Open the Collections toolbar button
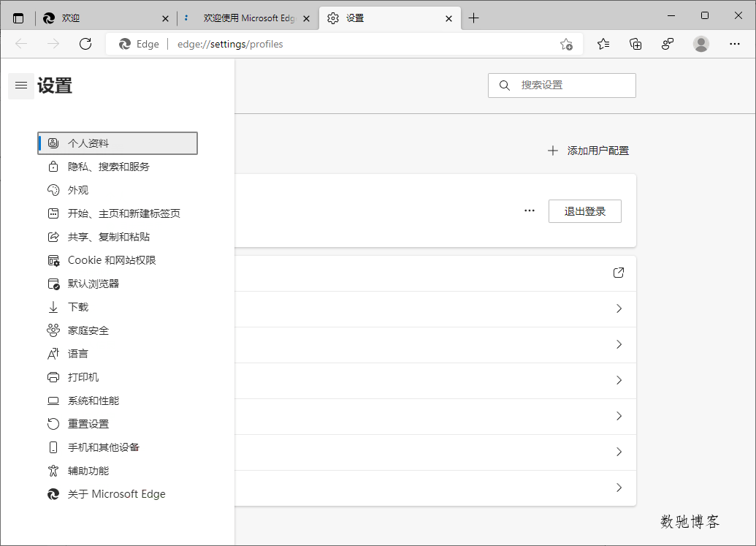 635,45
